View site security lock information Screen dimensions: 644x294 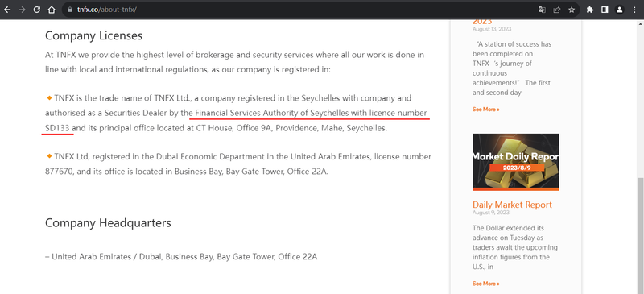click(69, 10)
